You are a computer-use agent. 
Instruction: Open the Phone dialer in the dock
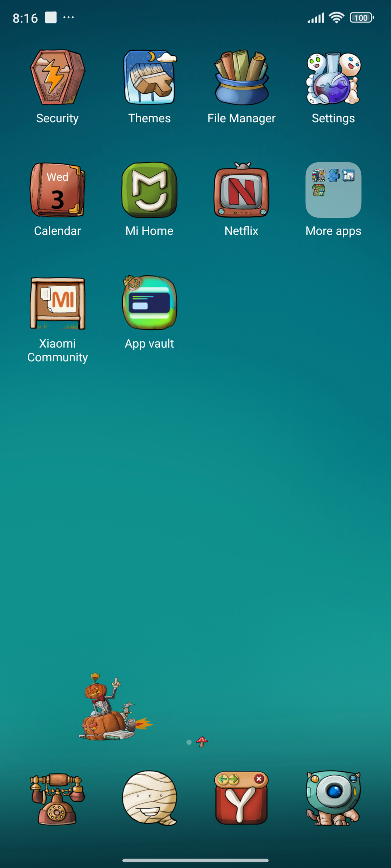(x=58, y=799)
